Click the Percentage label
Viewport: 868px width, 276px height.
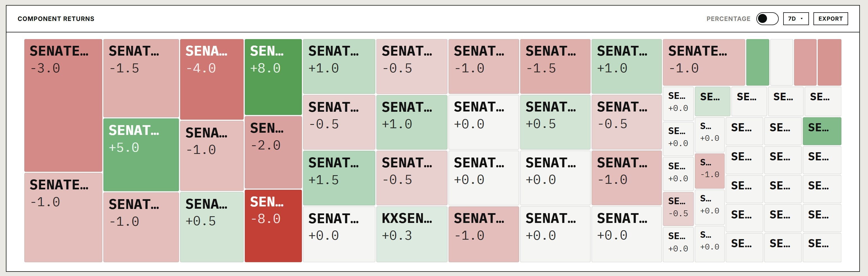728,19
